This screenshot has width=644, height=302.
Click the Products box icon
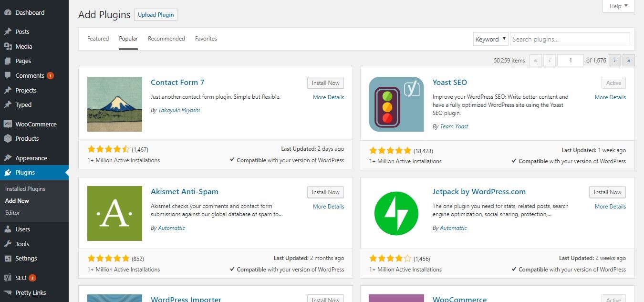click(x=8, y=138)
